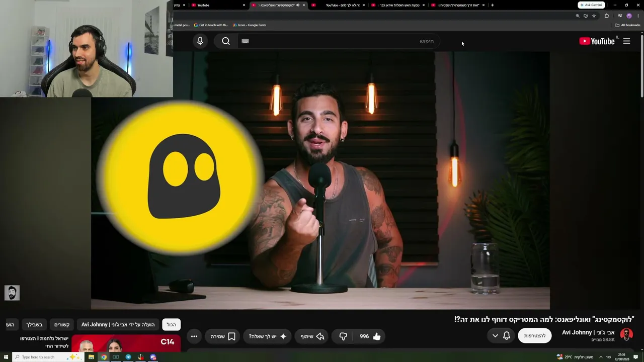Click the magnifying glass search button
The height and width of the screenshot is (362, 644).
[x=226, y=41]
